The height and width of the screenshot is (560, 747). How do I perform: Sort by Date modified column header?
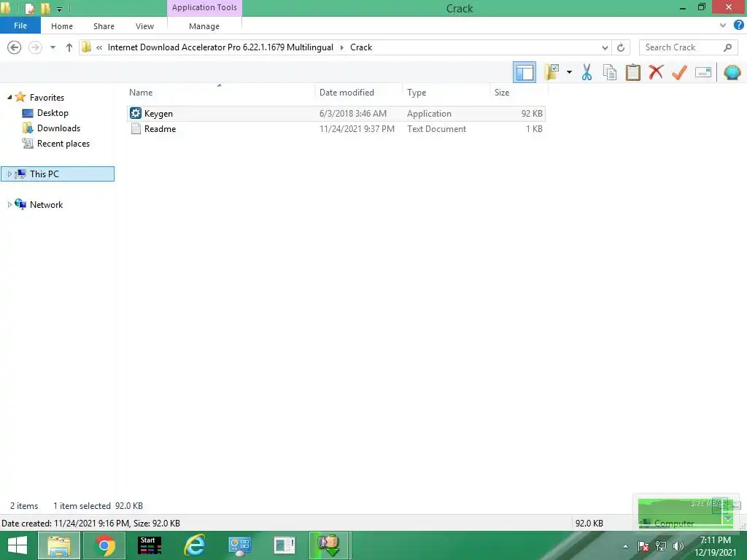tap(347, 93)
